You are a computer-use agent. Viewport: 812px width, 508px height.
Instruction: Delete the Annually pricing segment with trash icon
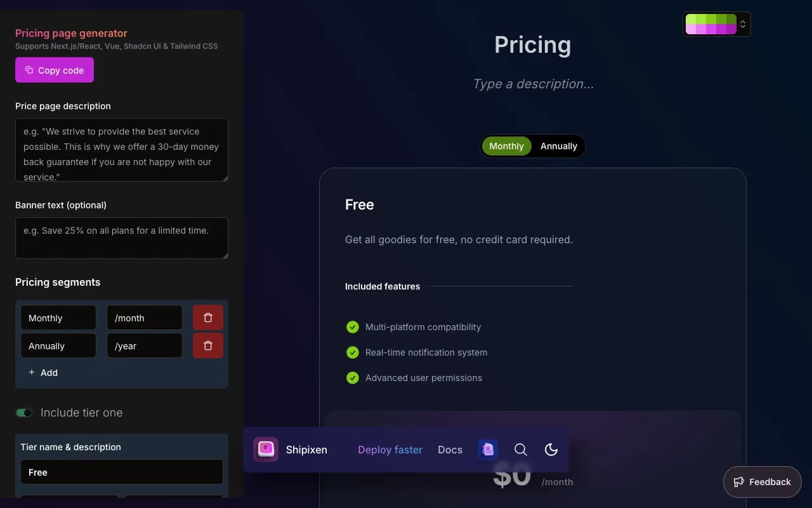point(207,345)
